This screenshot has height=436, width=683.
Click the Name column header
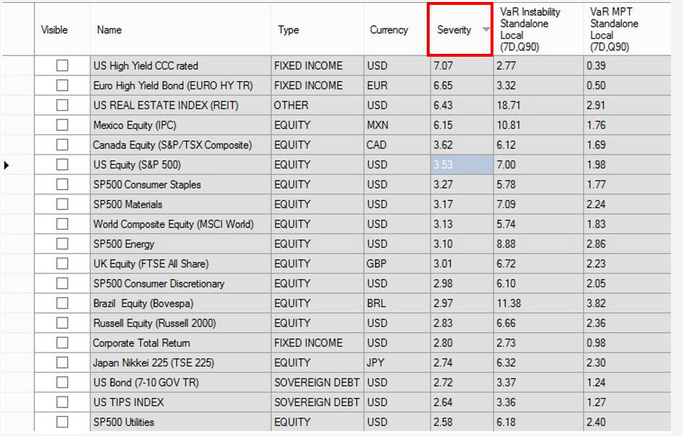(x=178, y=30)
